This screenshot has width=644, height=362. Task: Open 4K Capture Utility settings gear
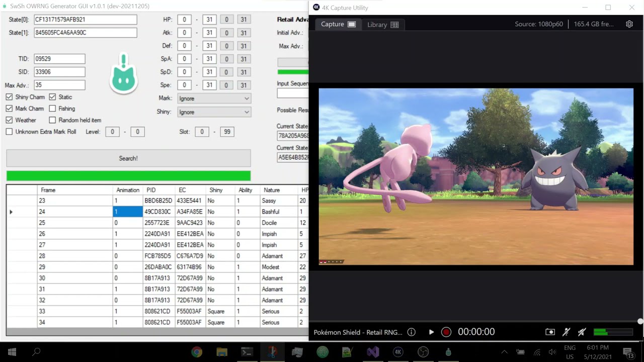tap(629, 24)
